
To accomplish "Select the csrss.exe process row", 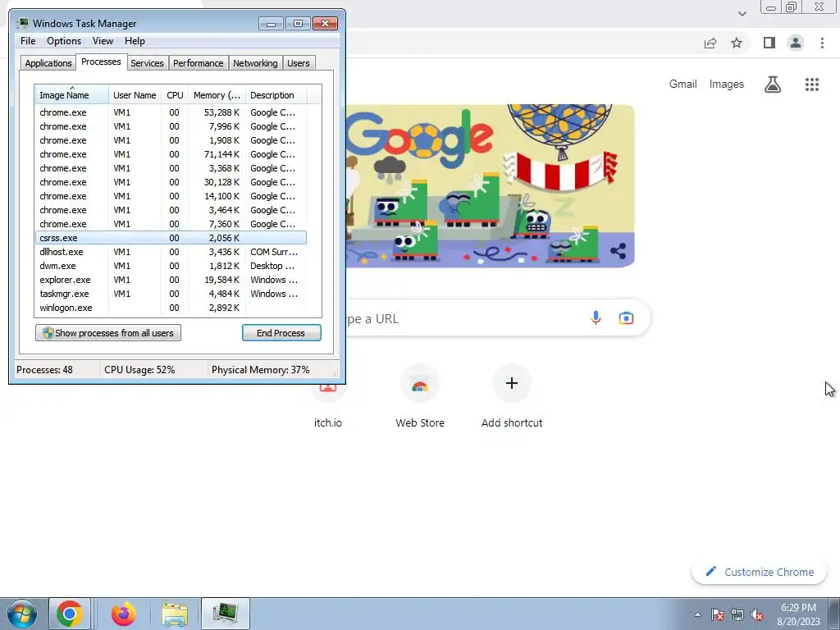I will 171,238.
